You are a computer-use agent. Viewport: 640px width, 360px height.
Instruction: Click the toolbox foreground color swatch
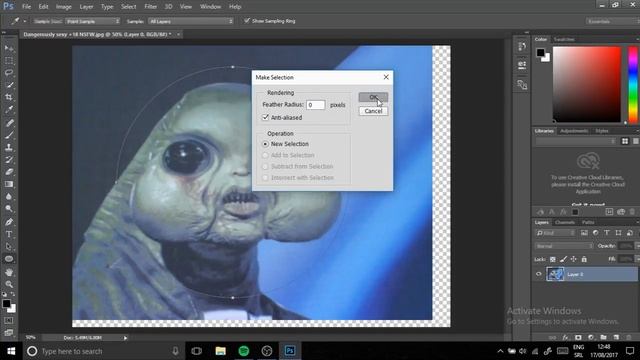click(6, 303)
